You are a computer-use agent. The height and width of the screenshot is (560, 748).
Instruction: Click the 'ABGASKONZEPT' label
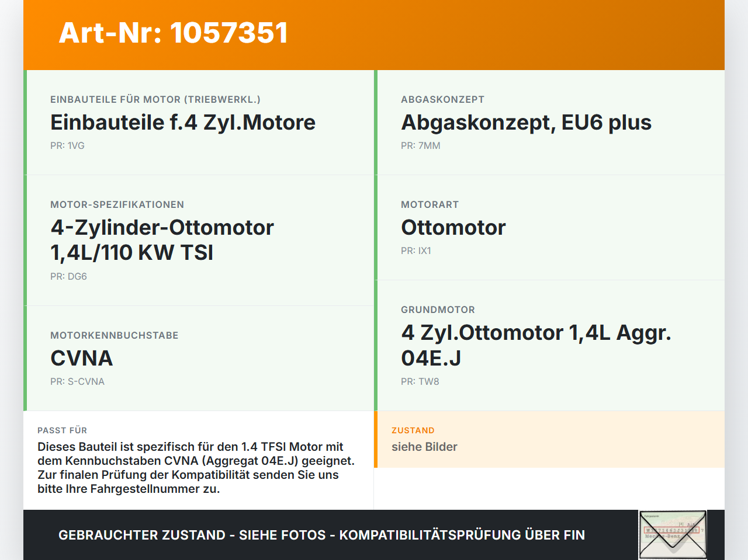pyautogui.click(x=442, y=99)
